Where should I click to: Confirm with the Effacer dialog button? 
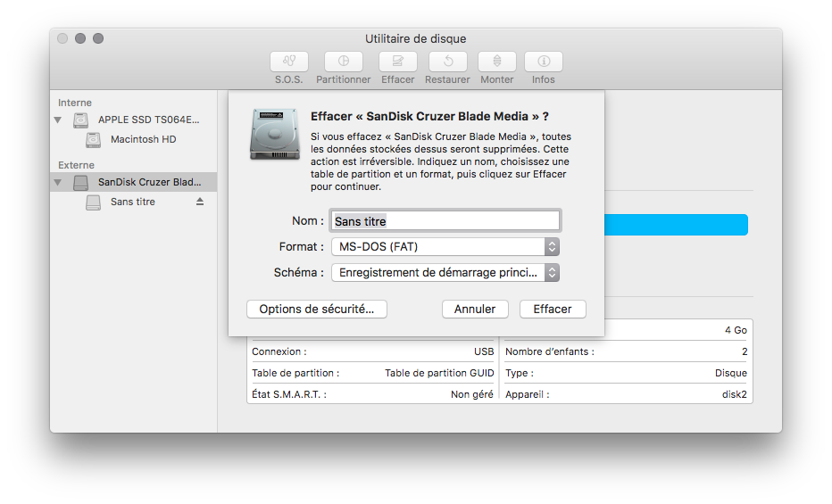coord(553,309)
